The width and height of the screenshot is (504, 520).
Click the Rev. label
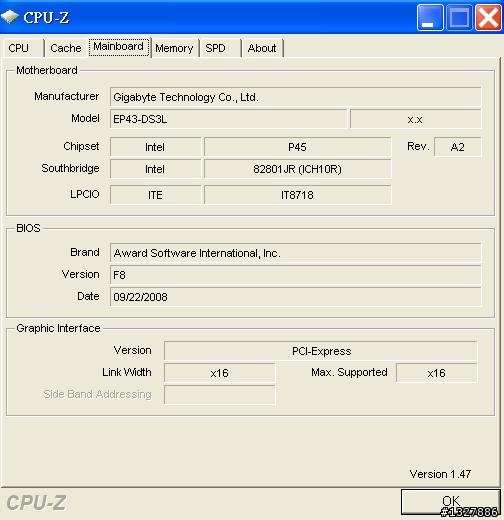pos(418,146)
